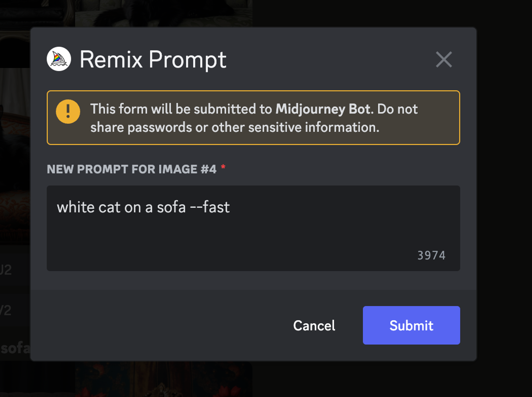Click the exclamation mark inside the yellow circle
532x397 pixels.
coord(68,112)
